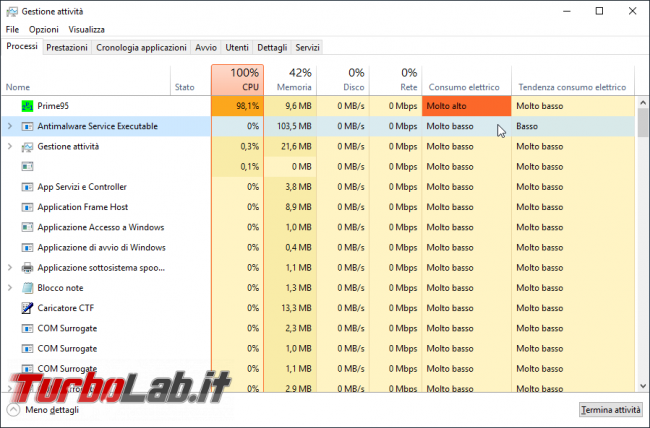This screenshot has height=428, width=650.
Task: Click the printer spooler subsystem icon
Action: point(27,268)
